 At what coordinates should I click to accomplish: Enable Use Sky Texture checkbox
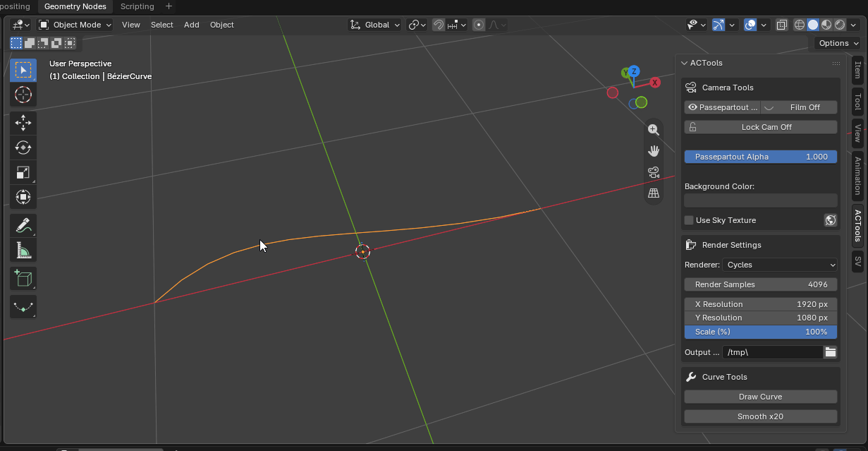[x=689, y=220]
